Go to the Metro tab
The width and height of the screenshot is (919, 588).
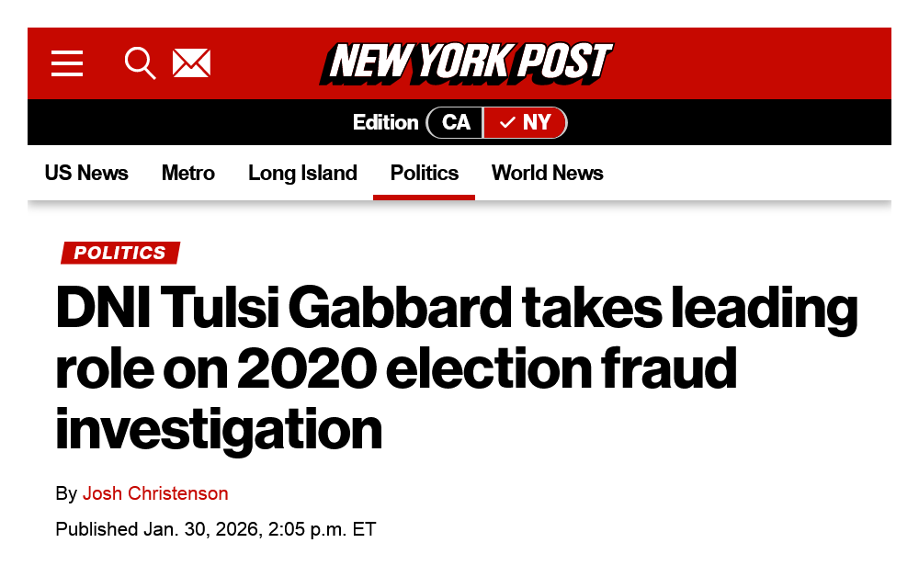pos(188,173)
